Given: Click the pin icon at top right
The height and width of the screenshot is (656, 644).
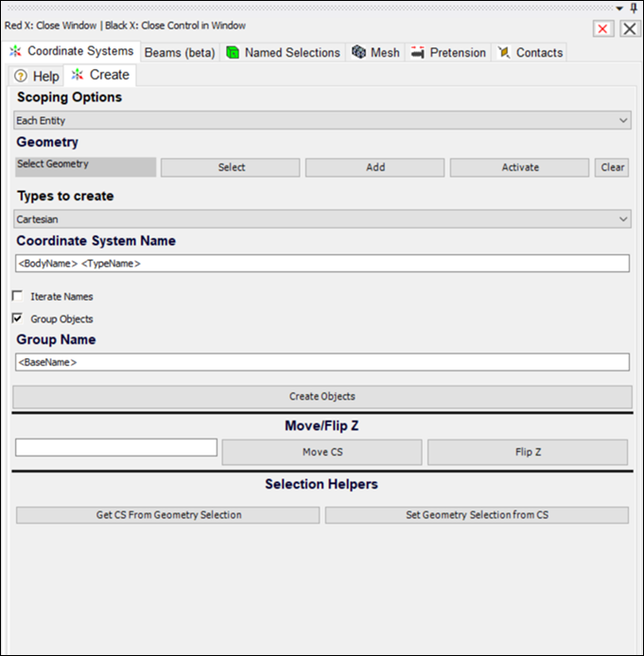Looking at the screenshot, I should click(634, 8).
